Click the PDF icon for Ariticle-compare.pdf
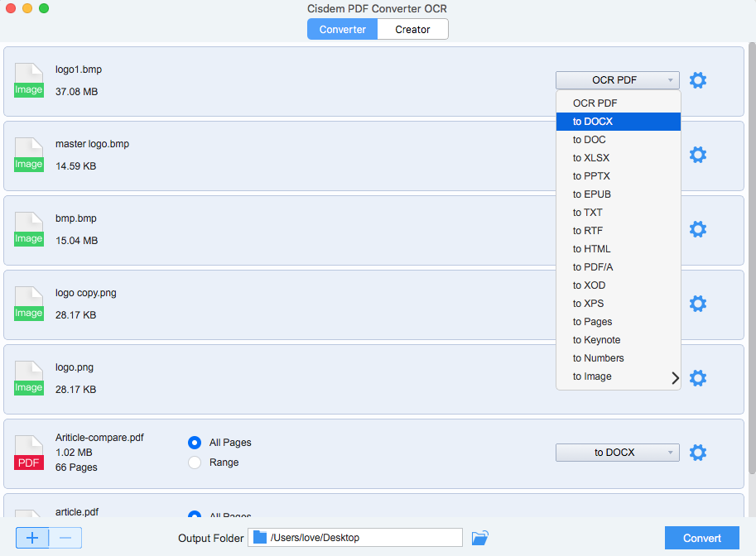 pyautogui.click(x=29, y=453)
